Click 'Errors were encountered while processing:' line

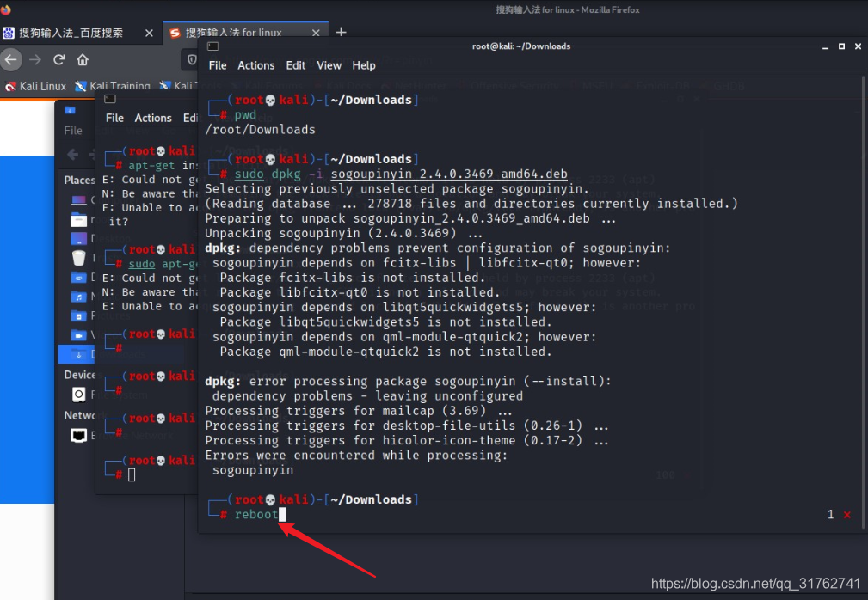(x=356, y=455)
